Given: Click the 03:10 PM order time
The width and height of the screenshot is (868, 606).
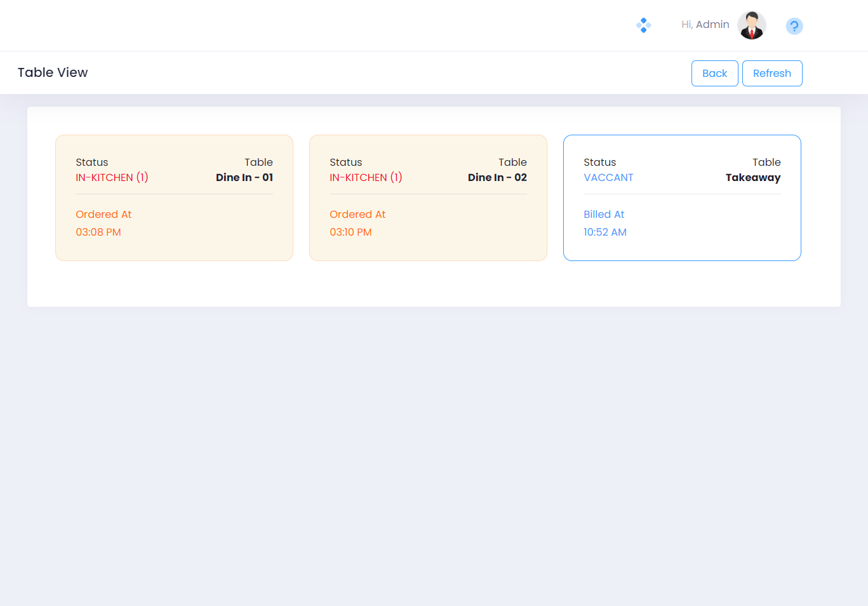Looking at the screenshot, I should click(x=351, y=232).
